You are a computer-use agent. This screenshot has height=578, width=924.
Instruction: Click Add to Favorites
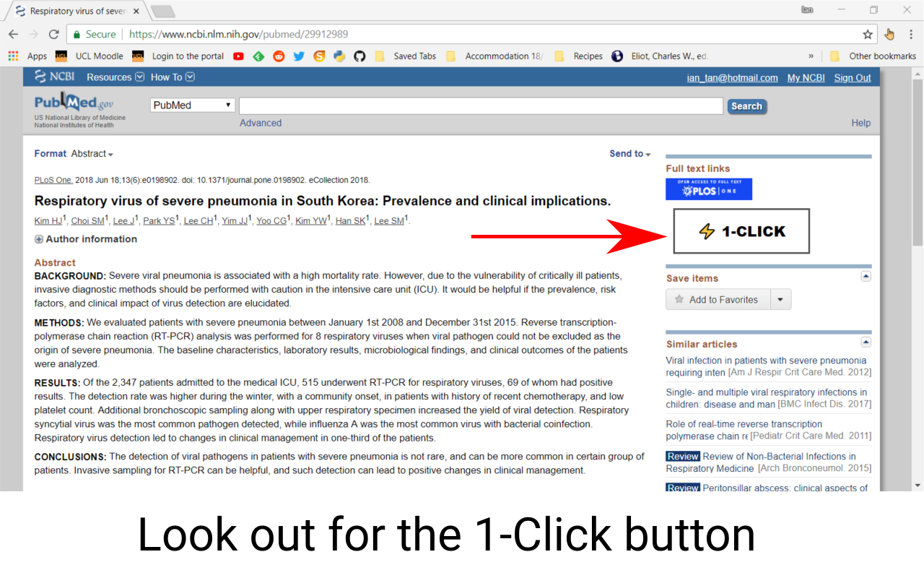[718, 299]
